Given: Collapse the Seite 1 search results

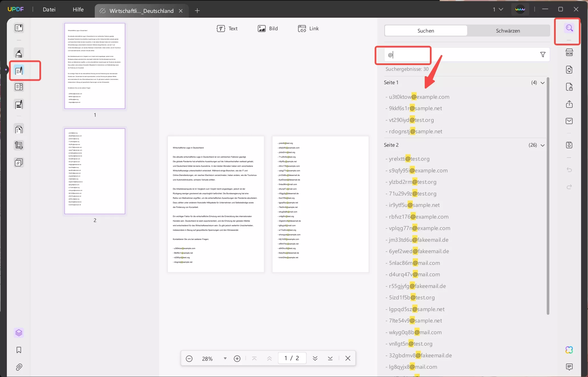Looking at the screenshot, I should [543, 82].
